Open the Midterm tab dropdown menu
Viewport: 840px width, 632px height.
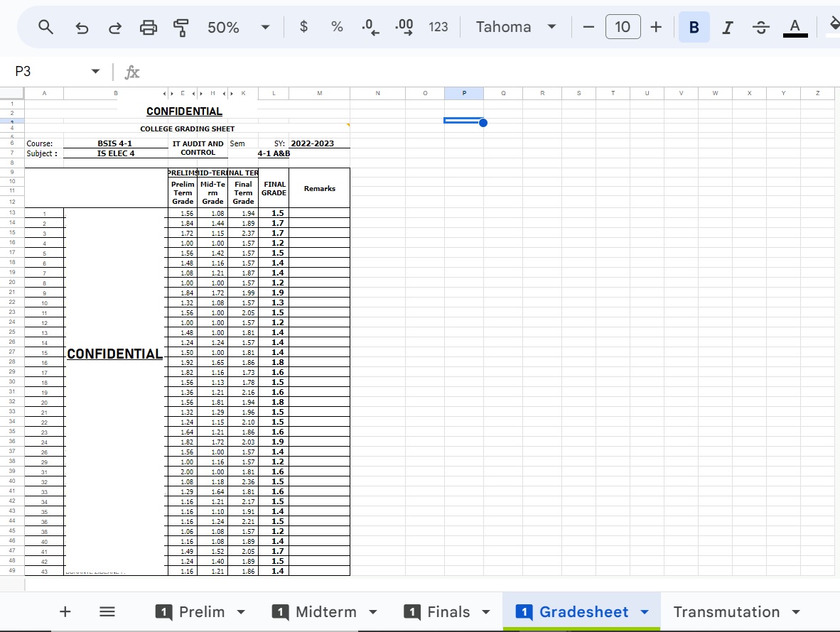click(x=373, y=611)
